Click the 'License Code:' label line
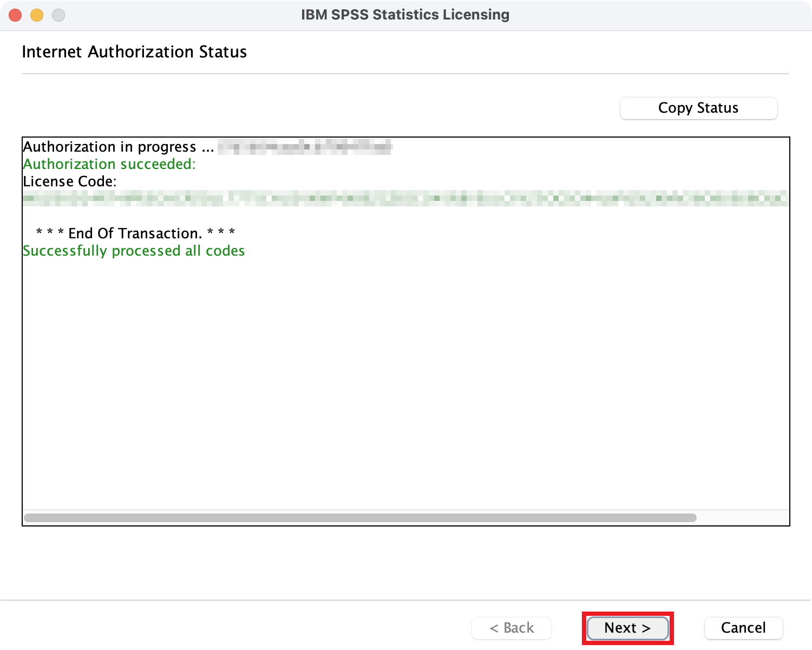 click(x=70, y=181)
